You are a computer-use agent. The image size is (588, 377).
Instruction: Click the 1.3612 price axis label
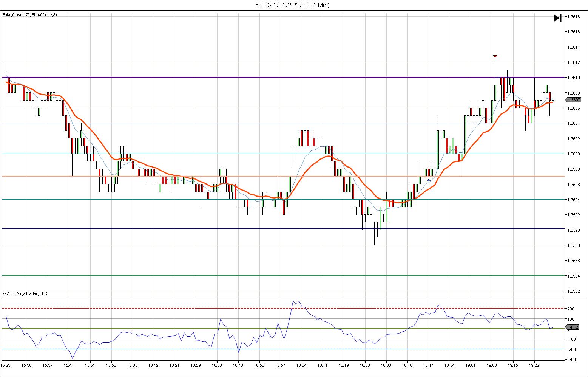tap(574, 62)
